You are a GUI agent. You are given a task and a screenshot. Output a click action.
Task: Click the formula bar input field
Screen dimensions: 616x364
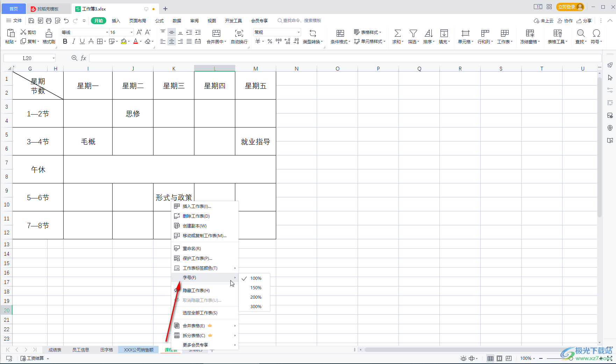point(345,58)
